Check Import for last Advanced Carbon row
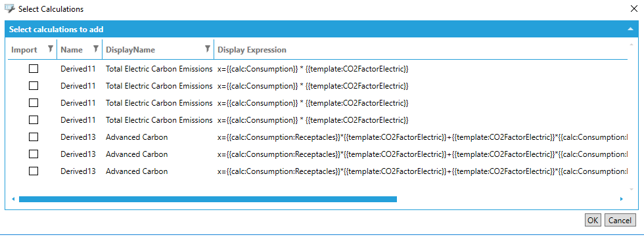This screenshot has height=237, width=644. click(34, 171)
